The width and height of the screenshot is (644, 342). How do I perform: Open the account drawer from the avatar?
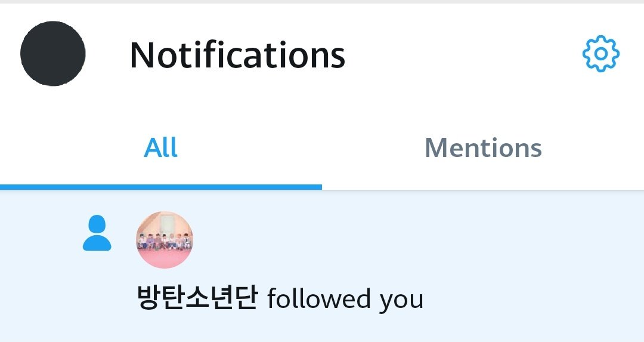(53, 54)
